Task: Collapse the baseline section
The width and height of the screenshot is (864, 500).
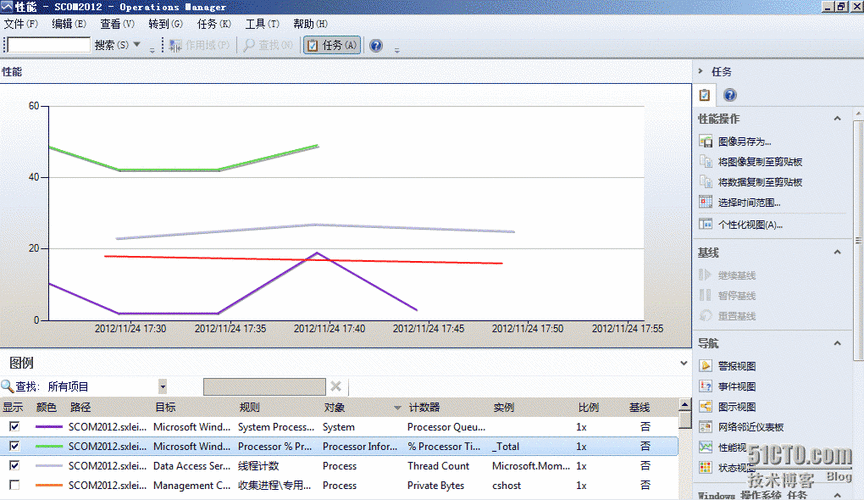Action: (838, 252)
